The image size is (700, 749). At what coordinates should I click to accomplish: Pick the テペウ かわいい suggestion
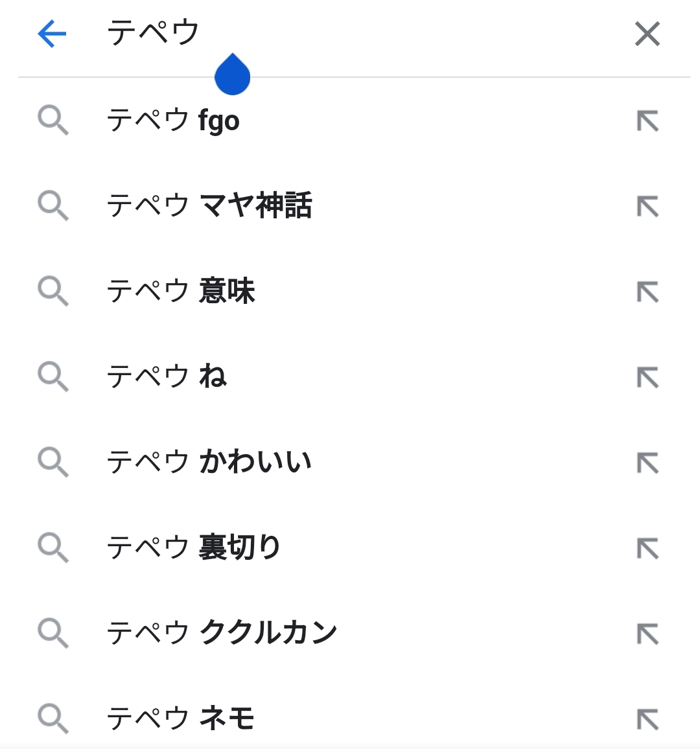coord(209,463)
